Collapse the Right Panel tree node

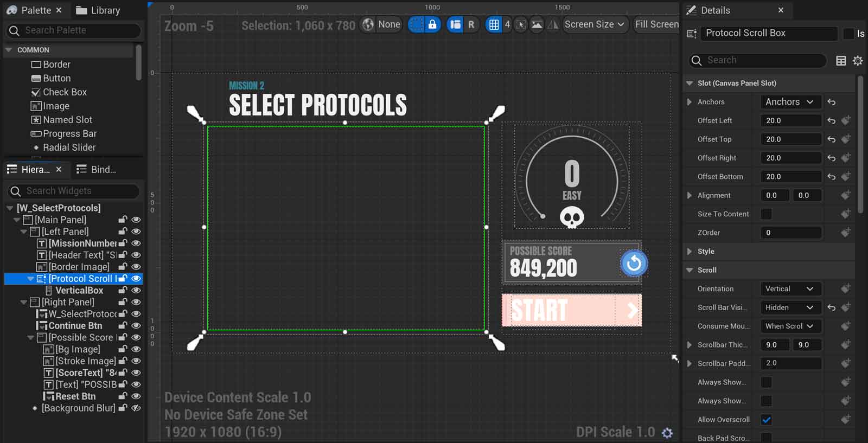tap(24, 303)
